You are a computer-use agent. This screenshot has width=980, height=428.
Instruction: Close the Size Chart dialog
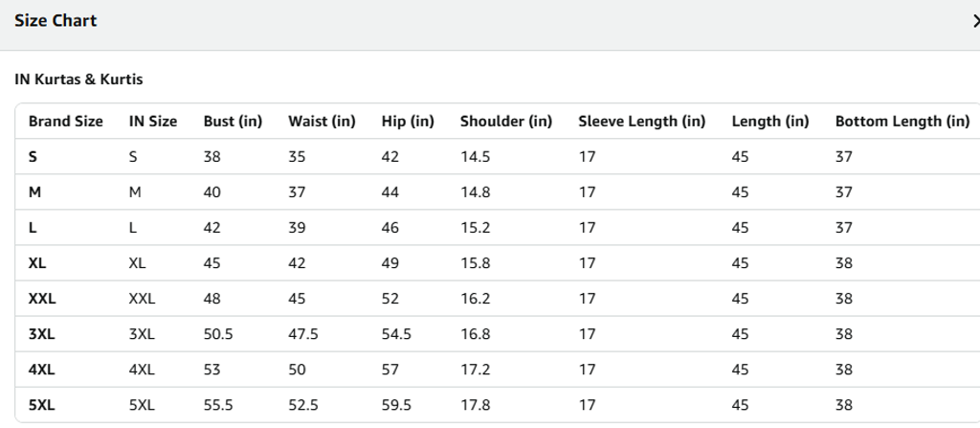coord(974,21)
